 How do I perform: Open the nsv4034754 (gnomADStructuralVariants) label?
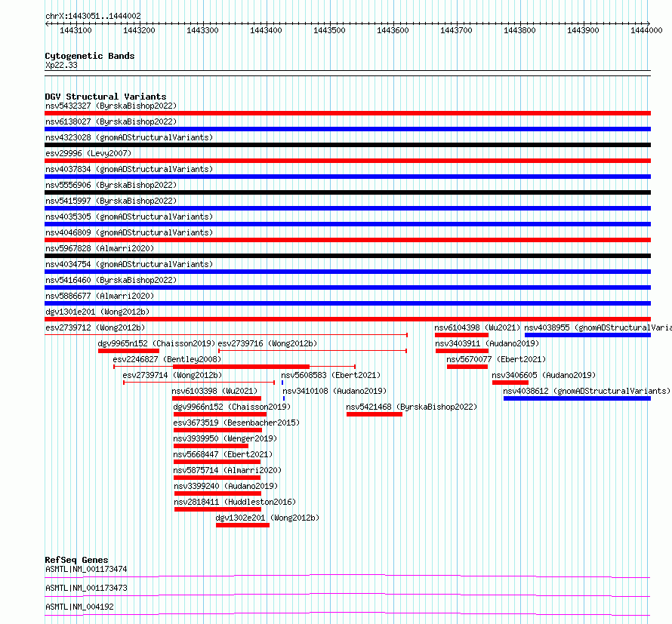click(x=129, y=264)
